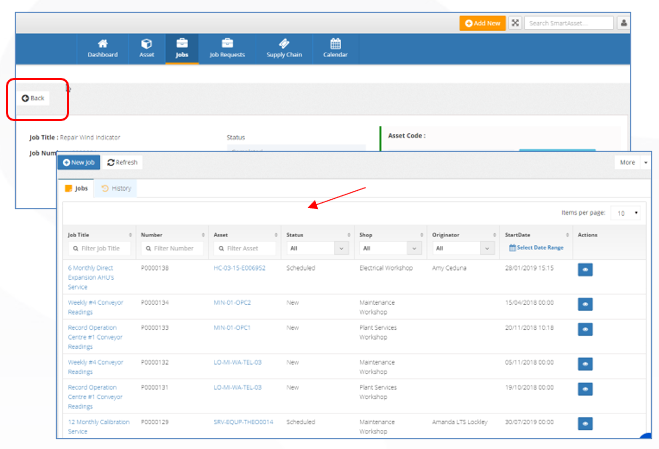Switch to the Jobs list tab
Viewport: 659px width, 449px height.
click(77, 188)
